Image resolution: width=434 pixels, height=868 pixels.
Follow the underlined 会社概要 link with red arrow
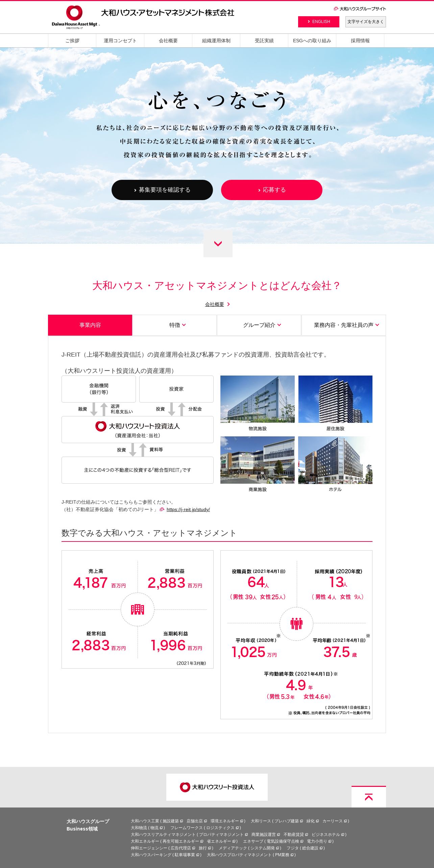point(217,304)
